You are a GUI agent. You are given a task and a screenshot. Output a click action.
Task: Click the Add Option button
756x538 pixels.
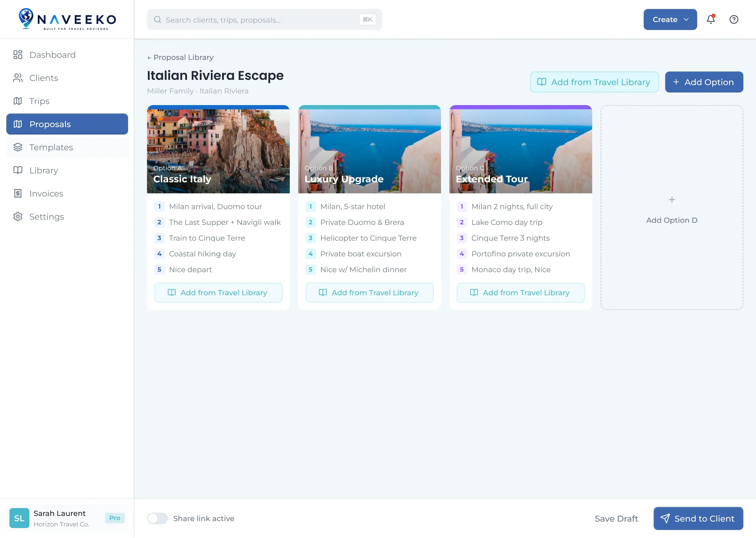point(704,82)
